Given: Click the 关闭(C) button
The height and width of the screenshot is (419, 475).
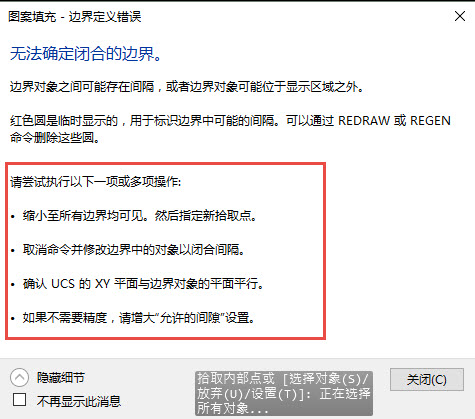Looking at the screenshot, I should point(427,379).
